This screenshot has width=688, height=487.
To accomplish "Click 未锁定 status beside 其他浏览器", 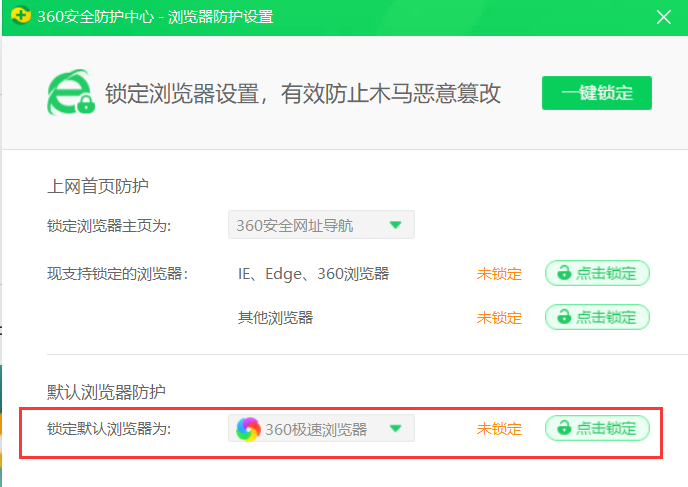I will pyautogui.click(x=499, y=318).
